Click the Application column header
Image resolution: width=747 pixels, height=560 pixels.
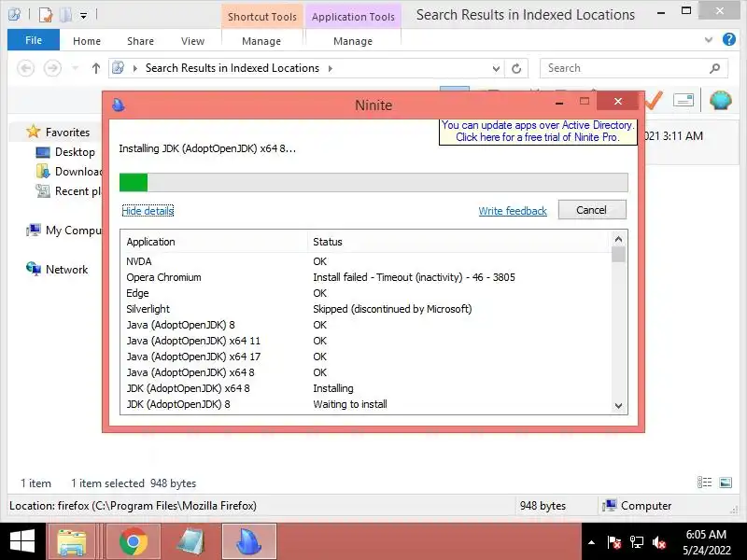coord(214,242)
